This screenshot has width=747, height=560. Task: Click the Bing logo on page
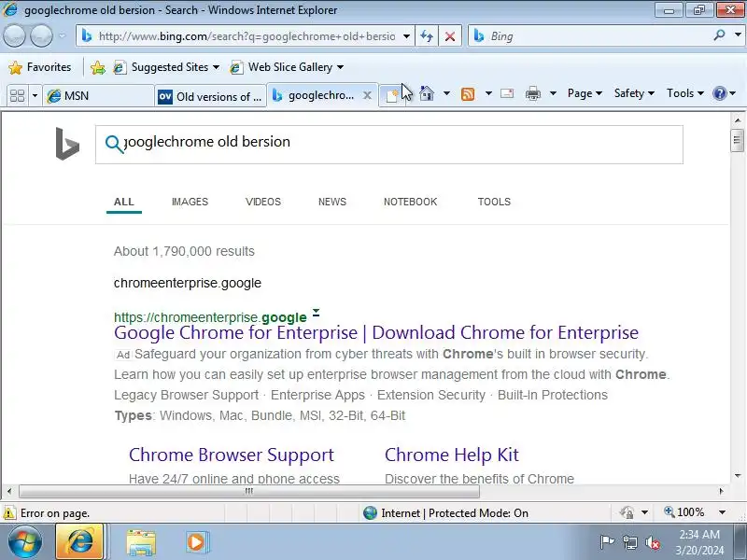coord(67,144)
